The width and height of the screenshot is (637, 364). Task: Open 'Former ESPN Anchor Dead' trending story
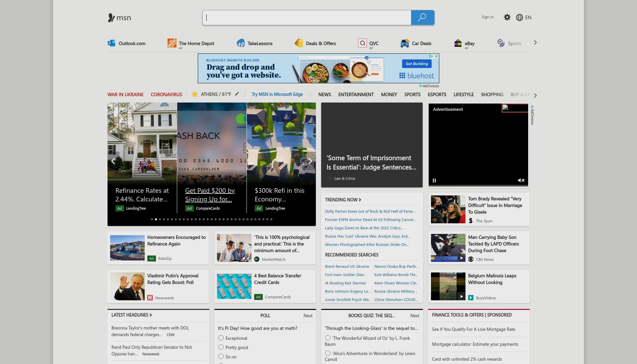pos(370,220)
